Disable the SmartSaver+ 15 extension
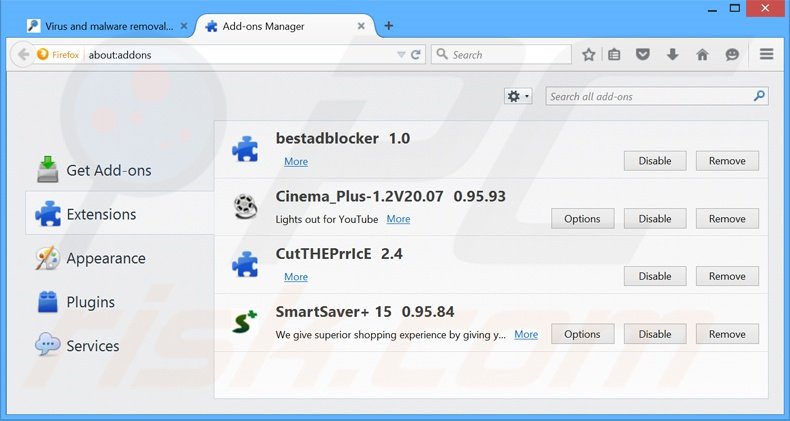The width and height of the screenshot is (790, 421). point(655,335)
